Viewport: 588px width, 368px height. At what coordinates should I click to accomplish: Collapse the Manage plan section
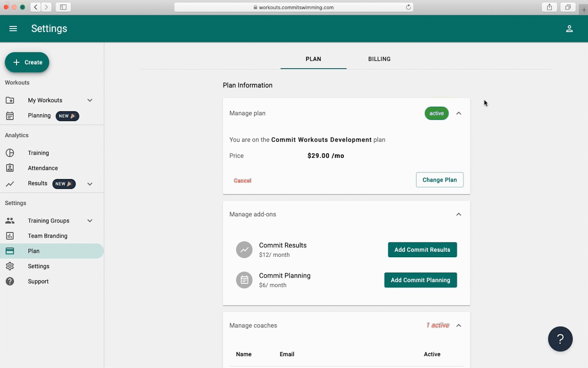pyautogui.click(x=459, y=113)
